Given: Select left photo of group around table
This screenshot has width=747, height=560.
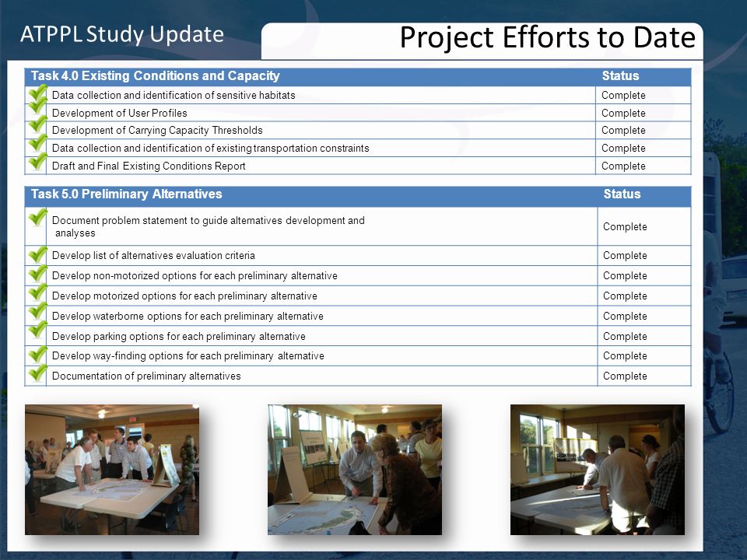Looking at the screenshot, I should [x=112, y=470].
